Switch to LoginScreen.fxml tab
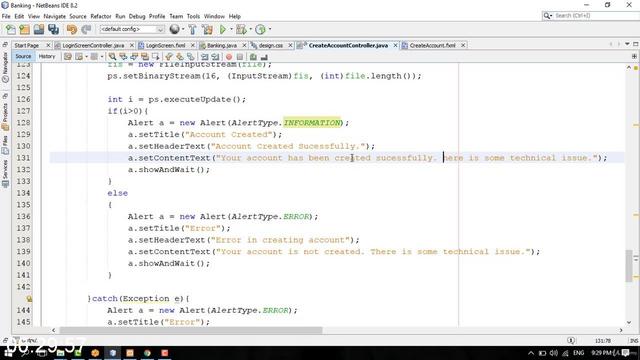Viewport: 640px width, 360px height. 165,45
